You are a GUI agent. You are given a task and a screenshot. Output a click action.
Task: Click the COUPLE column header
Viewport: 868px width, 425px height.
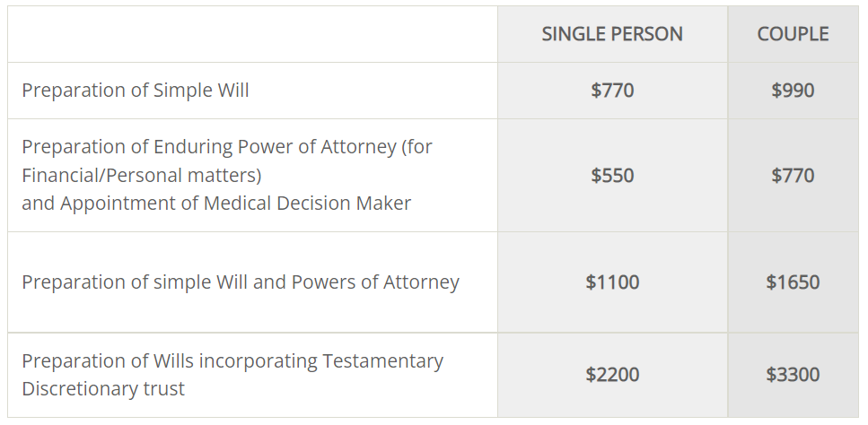tap(793, 34)
